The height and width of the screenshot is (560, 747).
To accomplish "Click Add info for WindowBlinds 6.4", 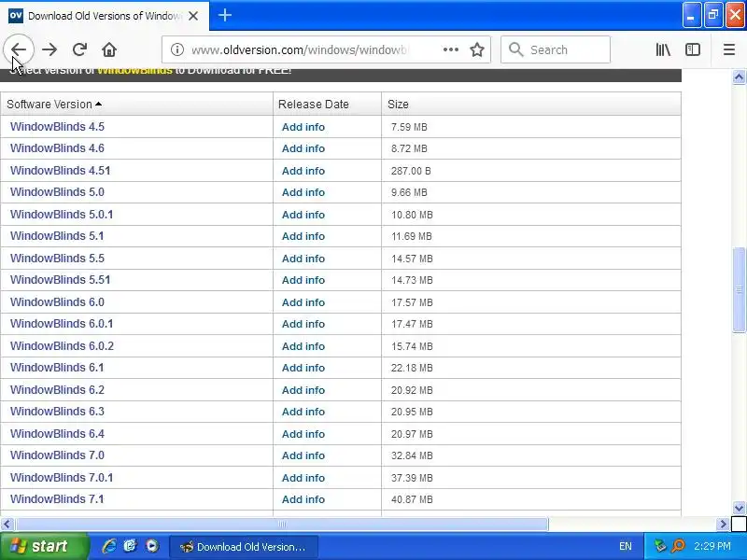I will pos(303,434).
